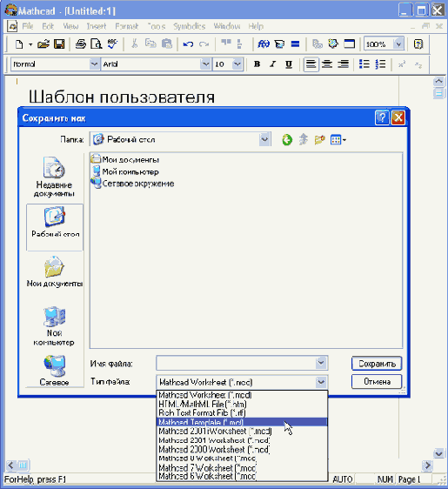Toggle Italic formatting
This screenshot has width=448, height=489.
273,64
